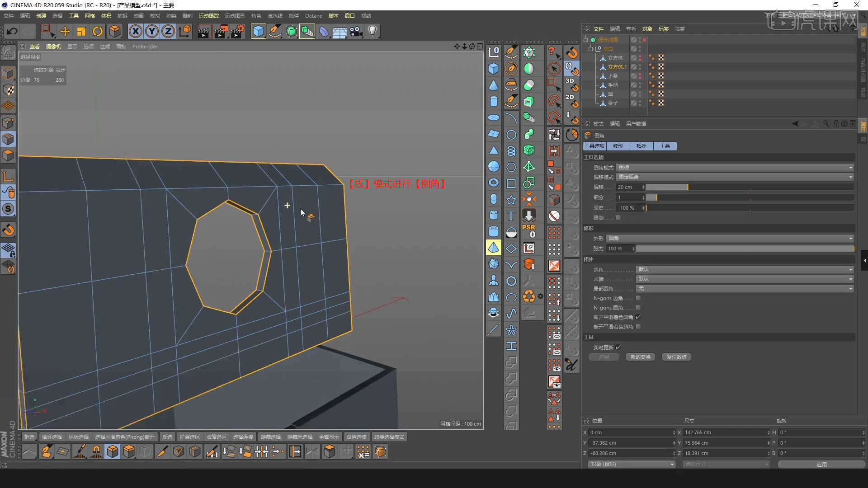This screenshot has width=868, height=488.
Task: Open the Octane menu
Action: 313,15
